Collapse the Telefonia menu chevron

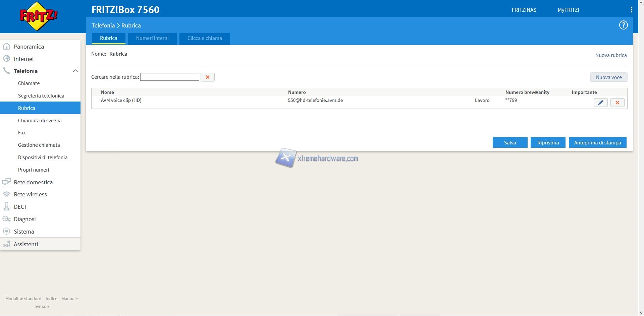75,71
